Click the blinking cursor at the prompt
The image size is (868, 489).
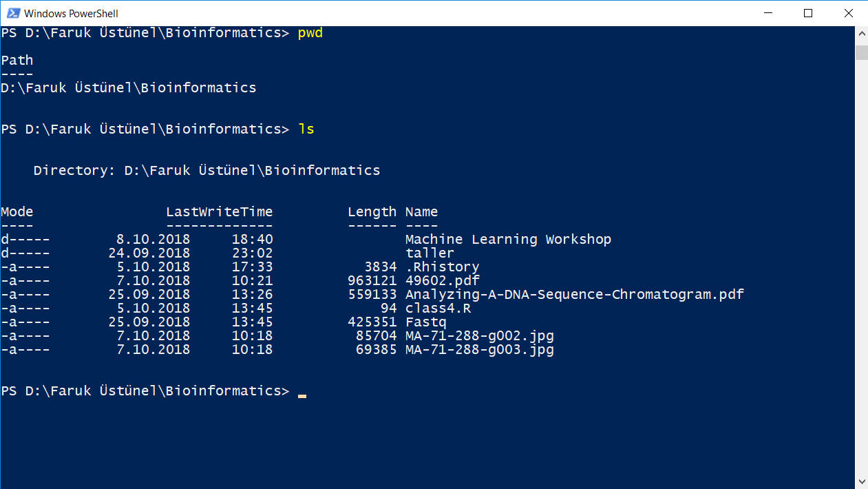[301, 395]
